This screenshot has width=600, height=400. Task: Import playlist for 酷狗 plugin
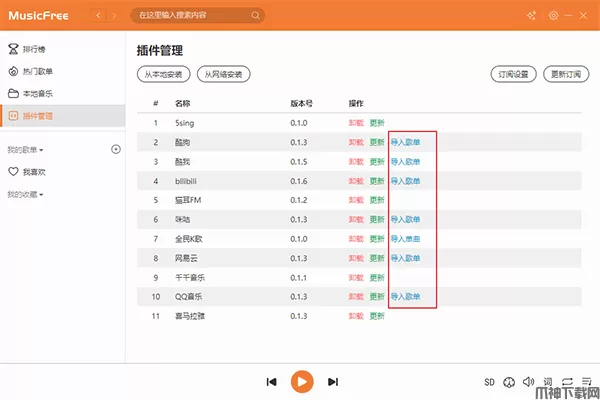(405, 142)
